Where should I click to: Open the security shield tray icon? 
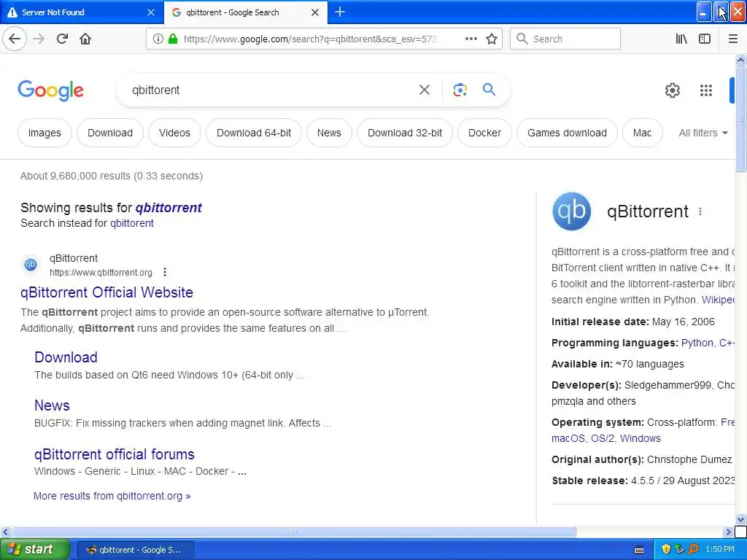(x=666, y=549)
